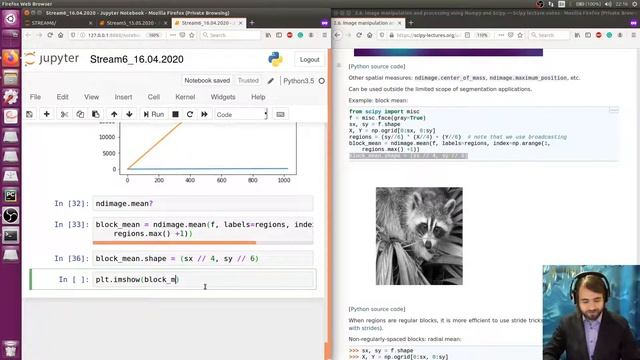Click the Logout button
This screenshot has width=640, height=360.
309,60
